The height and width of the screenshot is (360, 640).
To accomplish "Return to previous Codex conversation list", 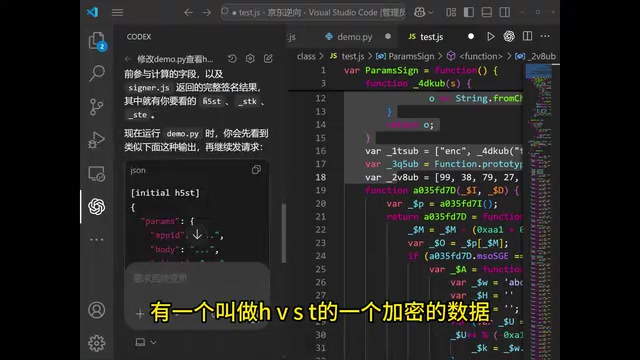I will (128, 59).
